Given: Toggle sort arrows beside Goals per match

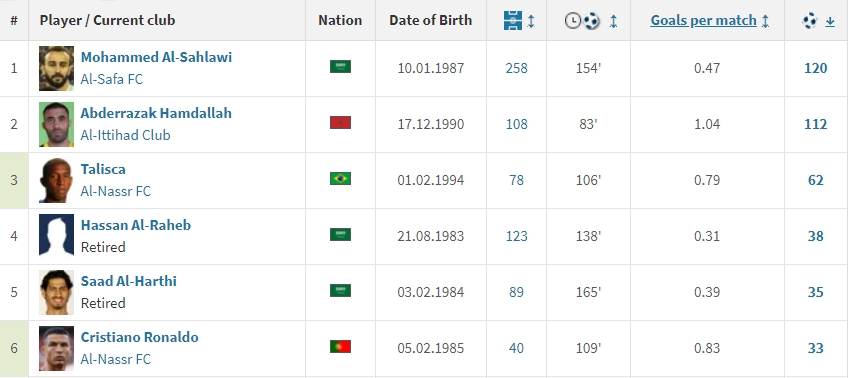Looking at the screenshot, I should [765, 21].
